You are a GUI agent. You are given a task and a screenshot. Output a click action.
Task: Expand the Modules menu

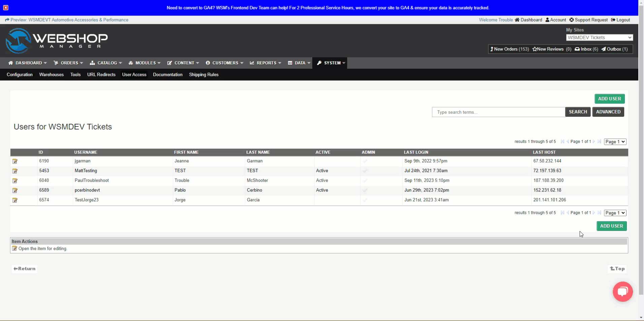(144, 63)
